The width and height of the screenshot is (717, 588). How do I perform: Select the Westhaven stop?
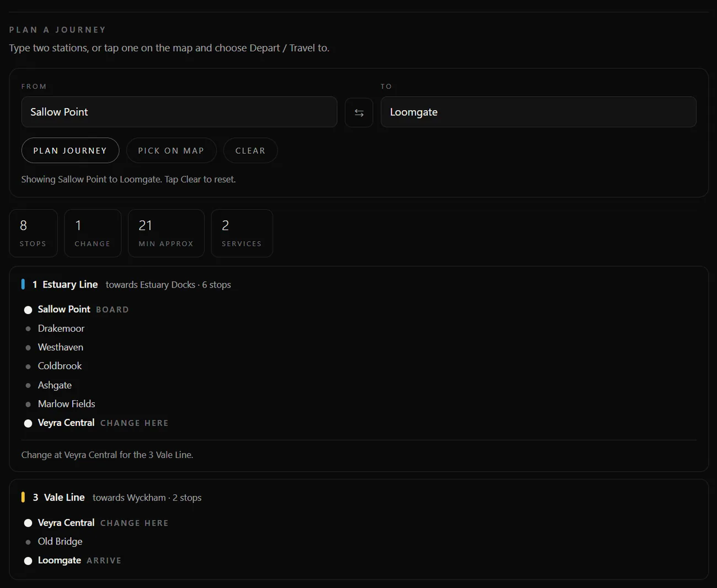pyautogui.click(x=61, y=347)
